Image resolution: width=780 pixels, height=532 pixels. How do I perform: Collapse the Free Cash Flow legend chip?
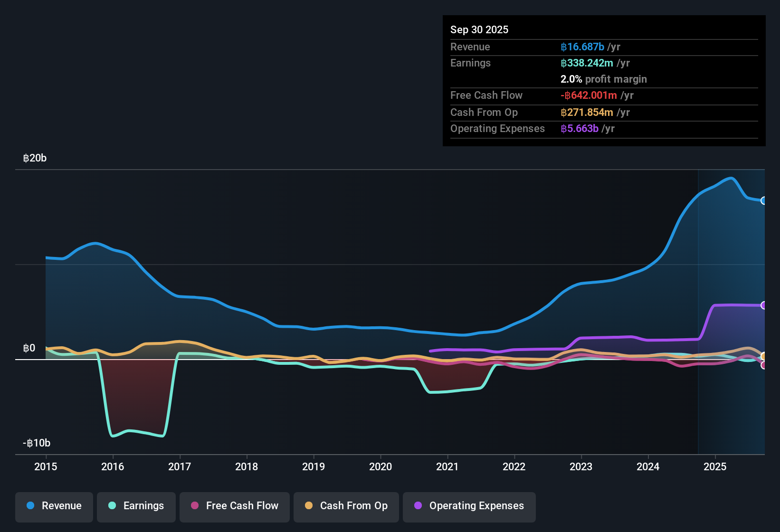(x=234, y=506)
